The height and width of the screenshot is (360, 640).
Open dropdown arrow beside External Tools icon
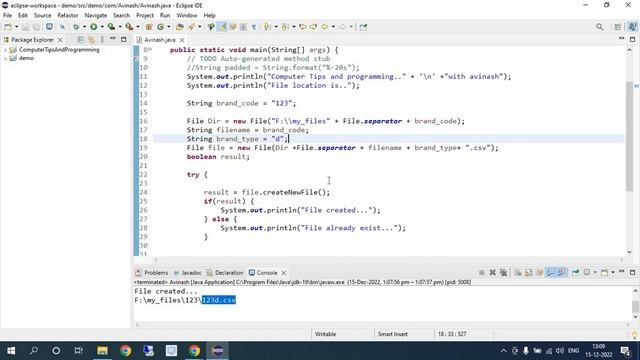(138, 27)
